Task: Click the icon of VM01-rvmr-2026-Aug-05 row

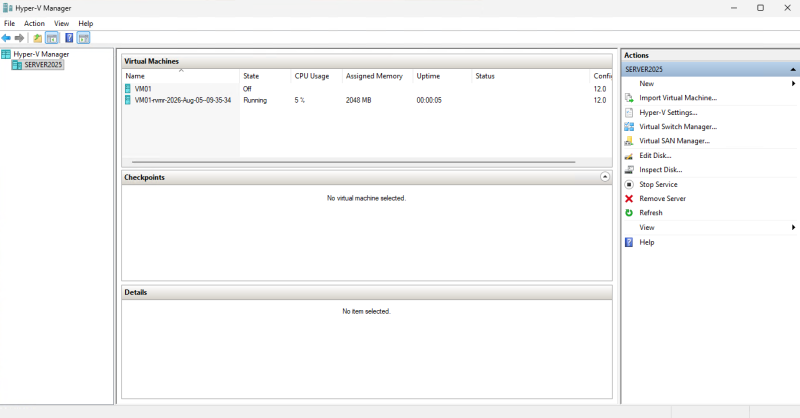Action: tap(128, 100)
